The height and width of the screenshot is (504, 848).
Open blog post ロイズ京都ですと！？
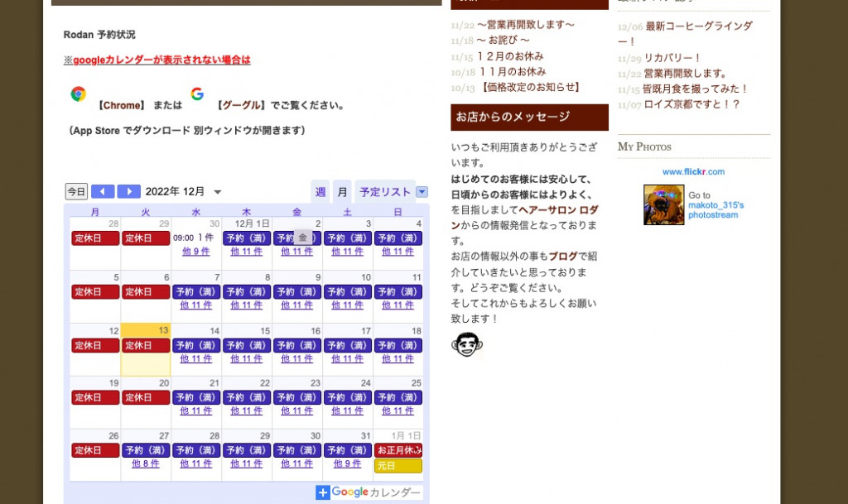(x=692, y=104)
